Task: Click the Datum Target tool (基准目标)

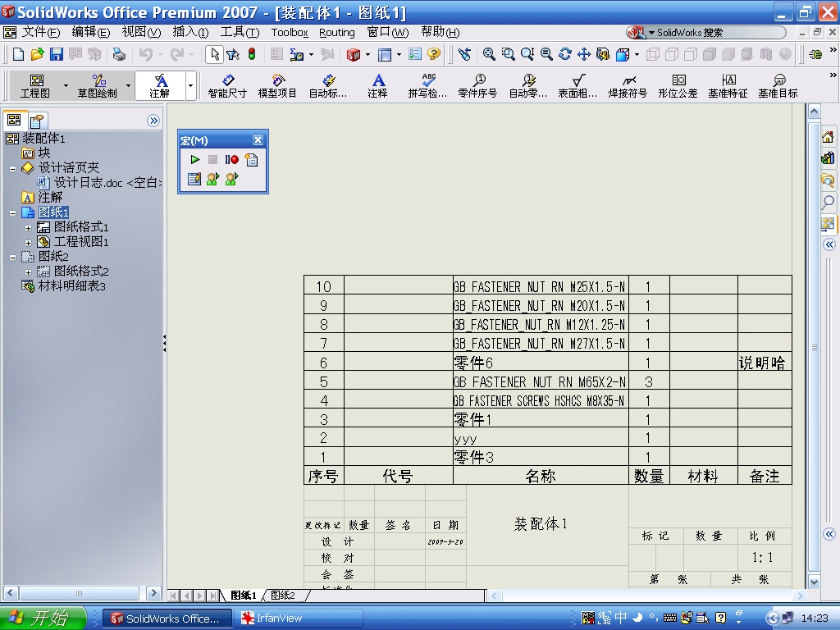Action: point(778,85)
